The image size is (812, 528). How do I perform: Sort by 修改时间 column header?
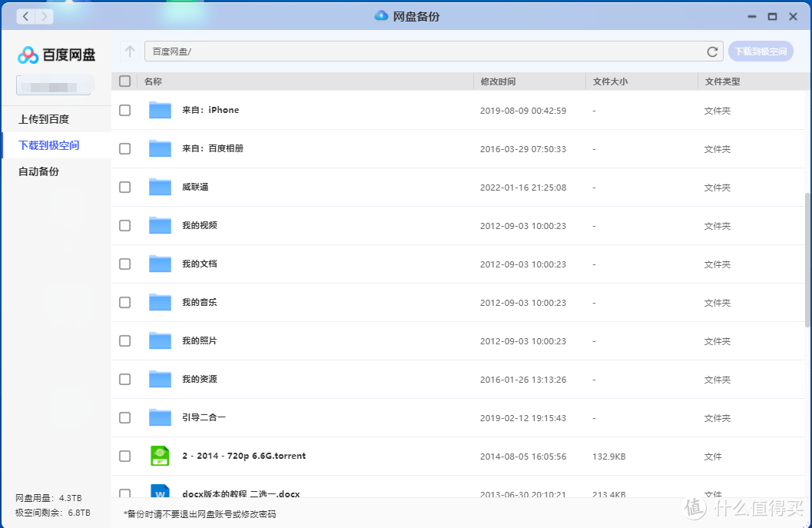point(498,81)
